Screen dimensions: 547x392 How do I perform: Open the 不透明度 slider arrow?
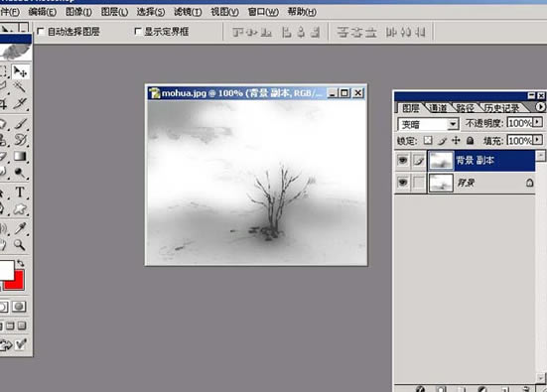pyautogui.click(x=538, y=122)
